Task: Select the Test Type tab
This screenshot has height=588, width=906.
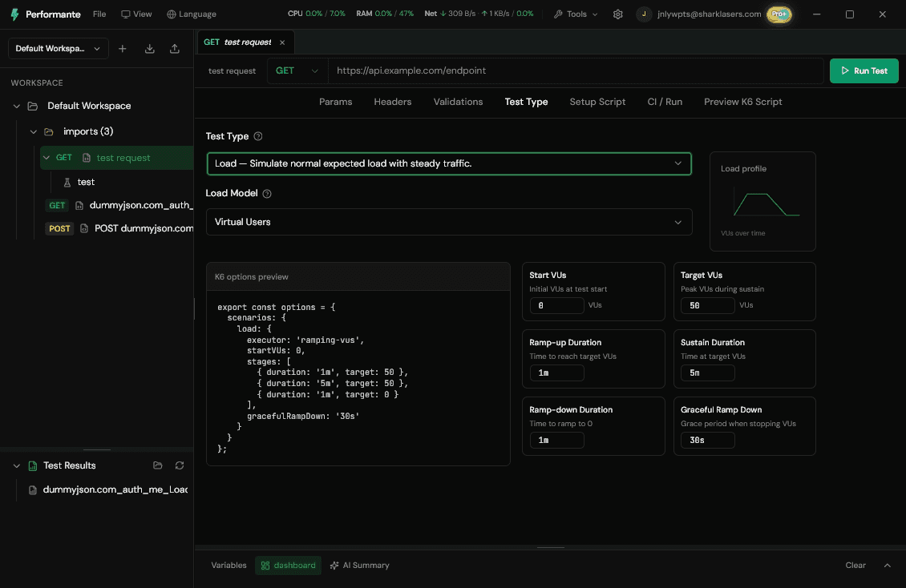Action: (526, 102)
